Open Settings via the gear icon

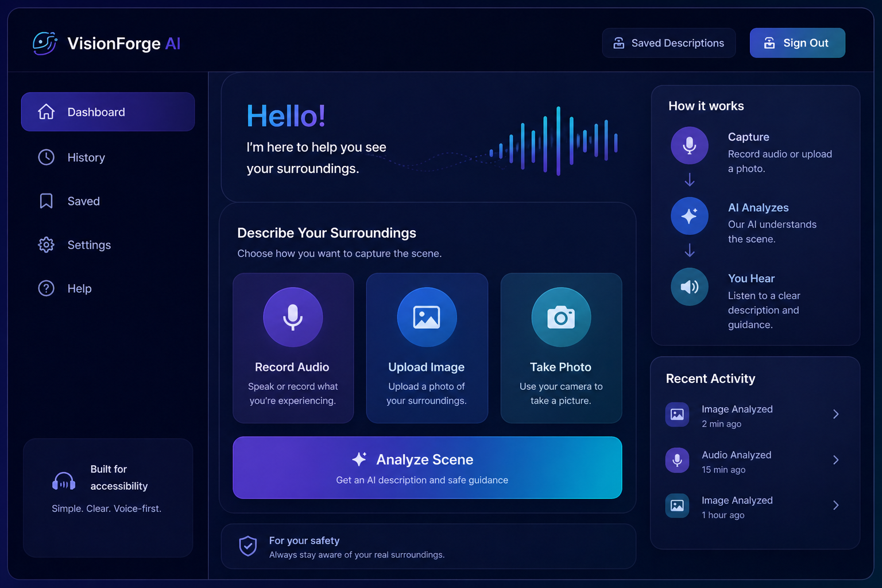point(46,244)
